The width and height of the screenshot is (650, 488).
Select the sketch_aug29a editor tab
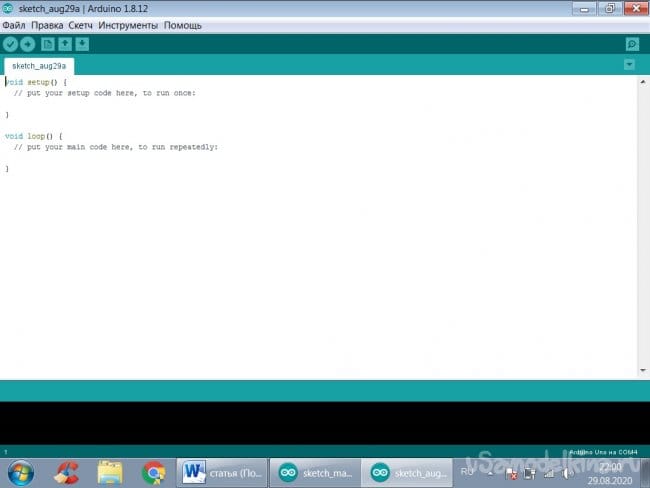38,65
